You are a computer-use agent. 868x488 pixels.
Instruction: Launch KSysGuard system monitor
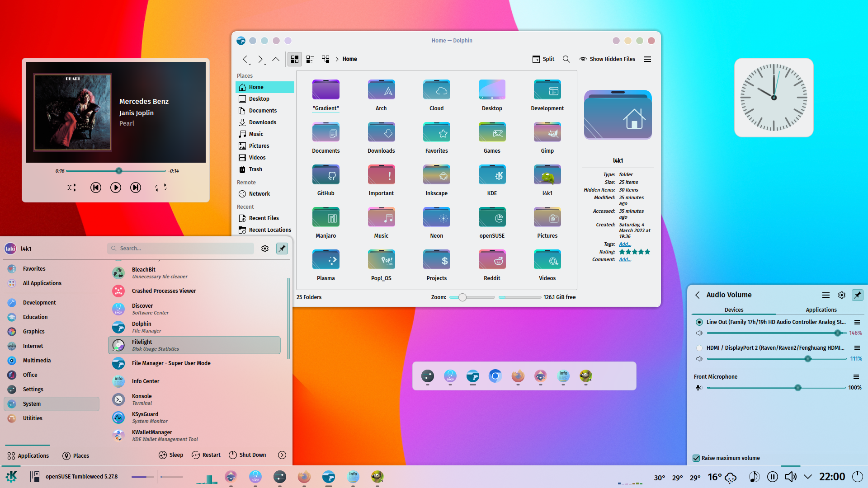(194, 418)
